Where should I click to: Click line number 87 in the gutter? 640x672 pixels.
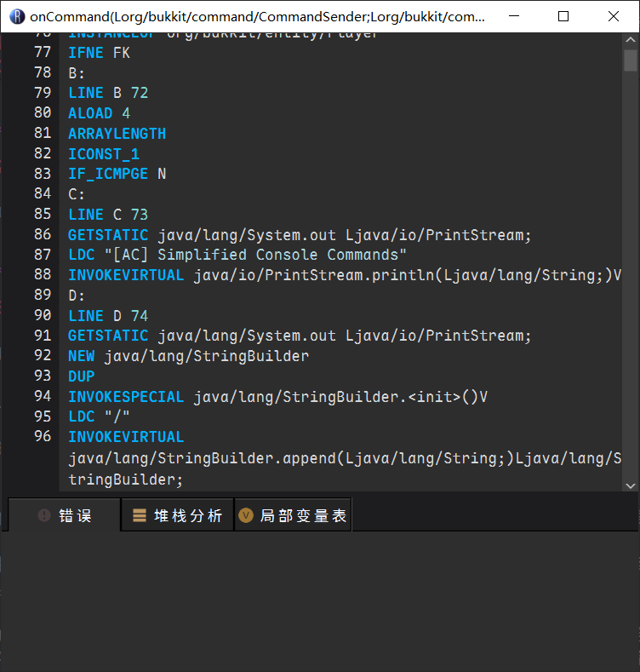tap(43, 255)
